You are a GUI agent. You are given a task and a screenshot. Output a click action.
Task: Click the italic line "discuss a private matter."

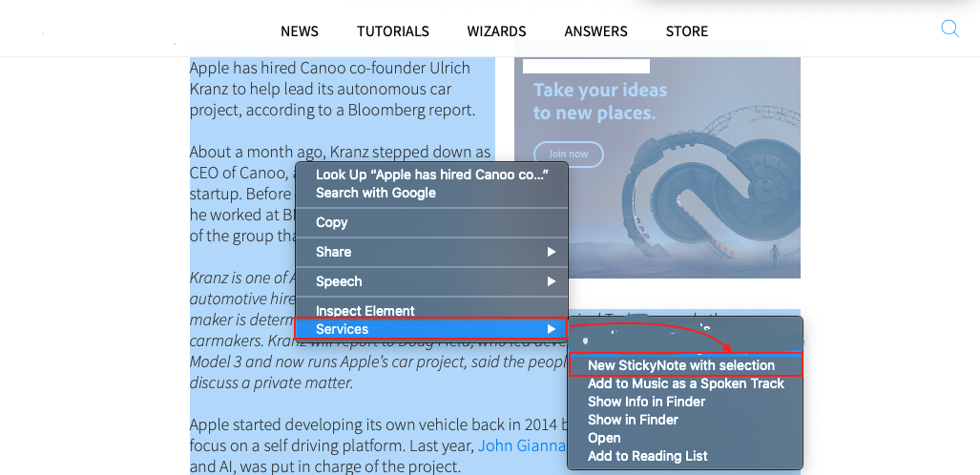271,382
